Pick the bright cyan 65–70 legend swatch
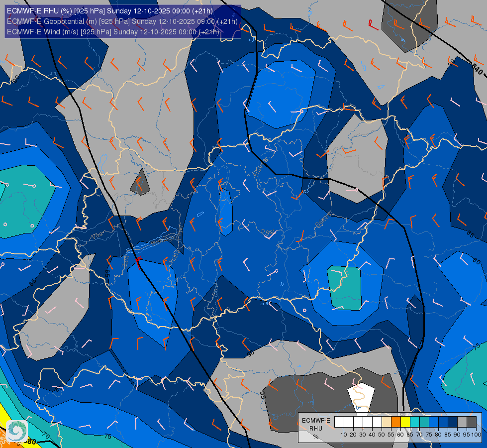The height and width of the screenshot is (448, 487). coord(415,422)
